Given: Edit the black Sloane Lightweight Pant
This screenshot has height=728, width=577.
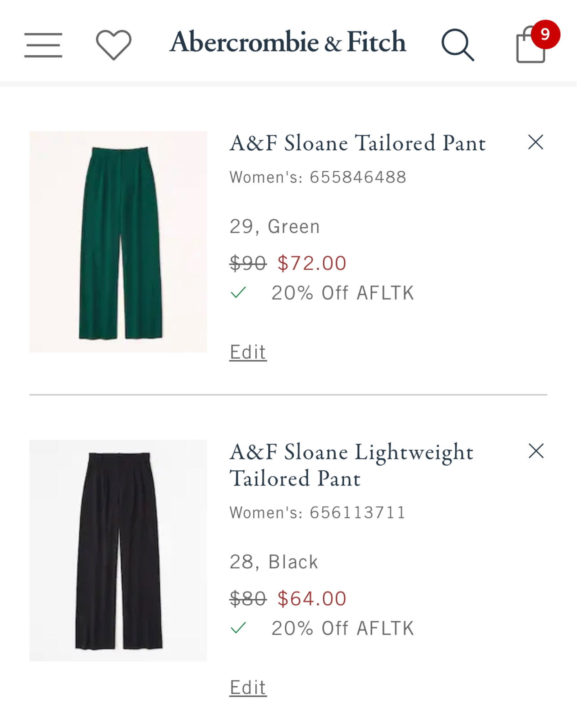Looking at the screenshot, I should pos(248,687).
